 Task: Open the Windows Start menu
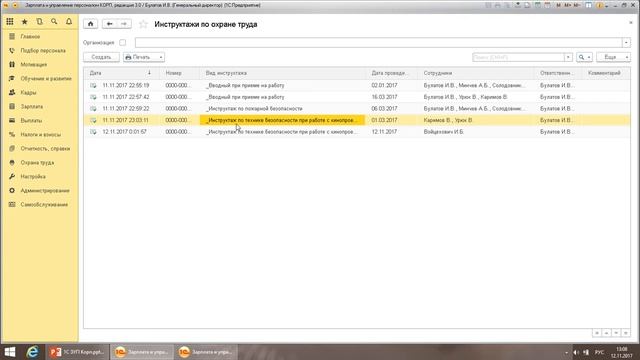pyautogui.click(x=9, y=352)
